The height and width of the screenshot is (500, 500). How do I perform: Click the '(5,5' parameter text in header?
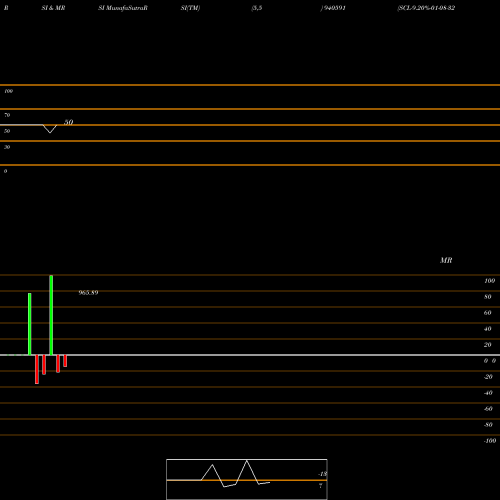(x=257, y=8)
